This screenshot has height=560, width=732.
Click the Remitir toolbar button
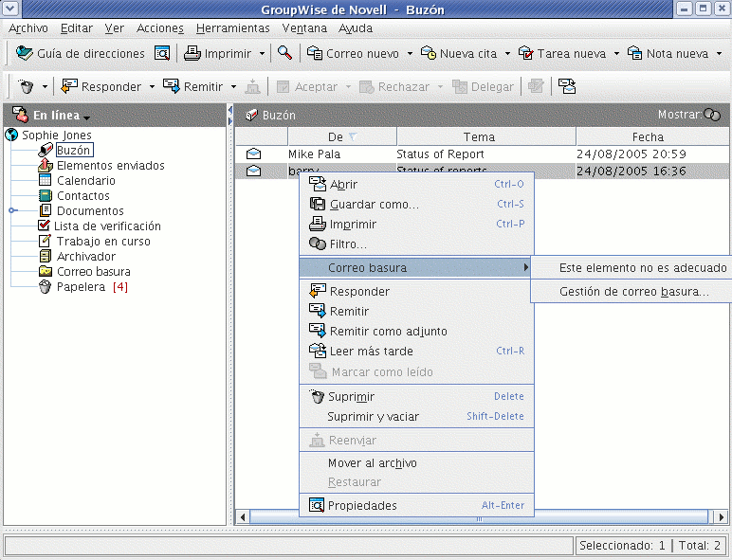192,86
